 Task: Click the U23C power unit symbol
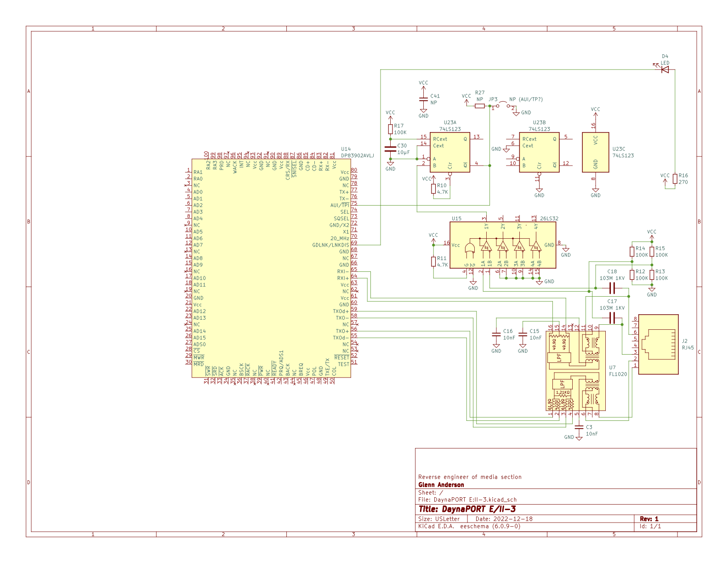pos(595,152)
